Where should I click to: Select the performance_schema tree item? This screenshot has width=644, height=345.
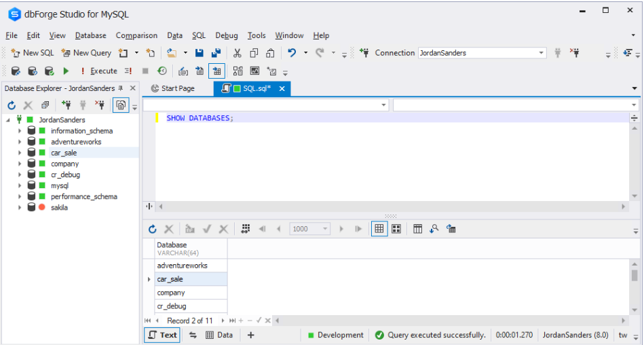(84, 196)
